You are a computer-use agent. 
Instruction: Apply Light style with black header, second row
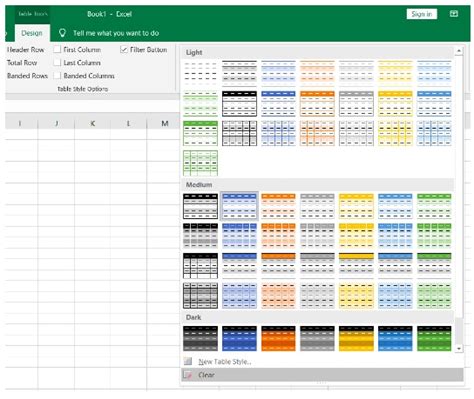(x=239, y=104)
